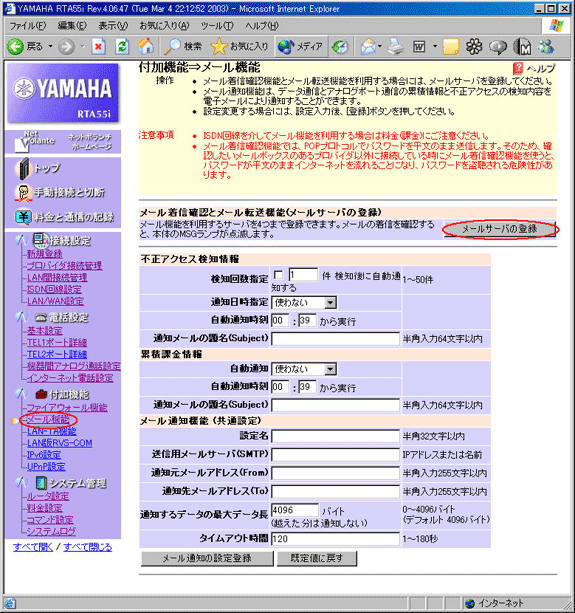Open the History toolbar icon
The width and height of the screenshot is (575, 613).
340,47
